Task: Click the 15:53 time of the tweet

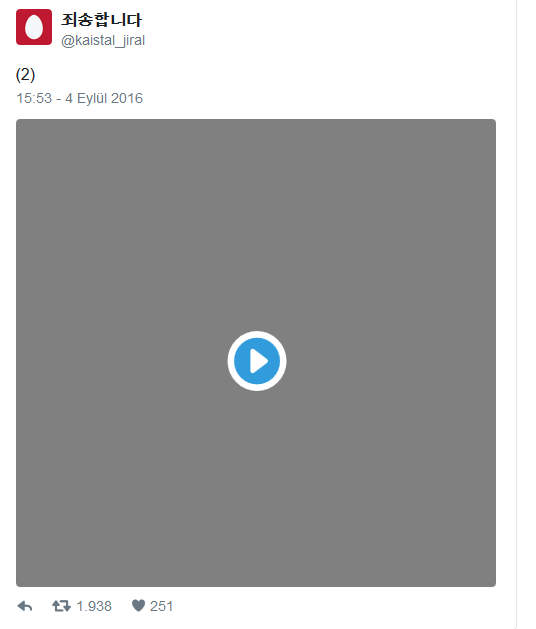Action: pyautogui.click(x=34, y=98)
